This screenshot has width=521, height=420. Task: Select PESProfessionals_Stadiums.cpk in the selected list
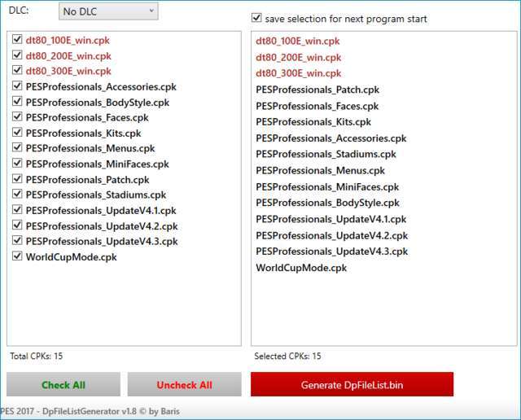click(x=326, y=154)
